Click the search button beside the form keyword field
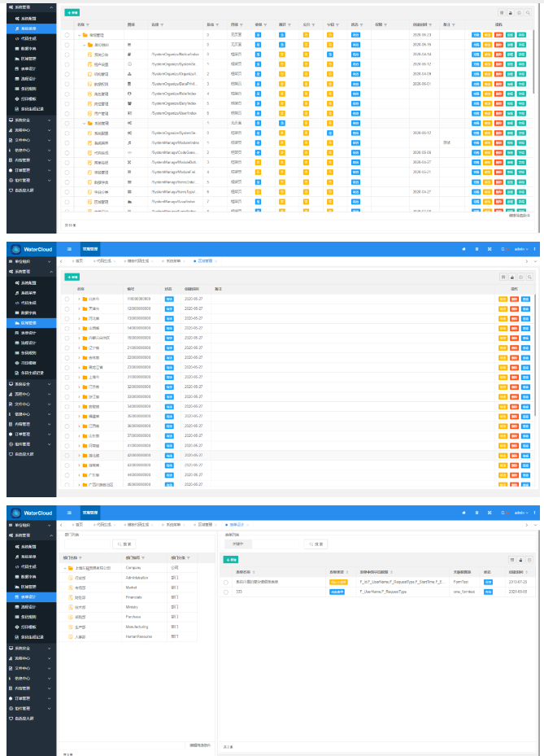544x756 pixels. (x=316, y=544)
